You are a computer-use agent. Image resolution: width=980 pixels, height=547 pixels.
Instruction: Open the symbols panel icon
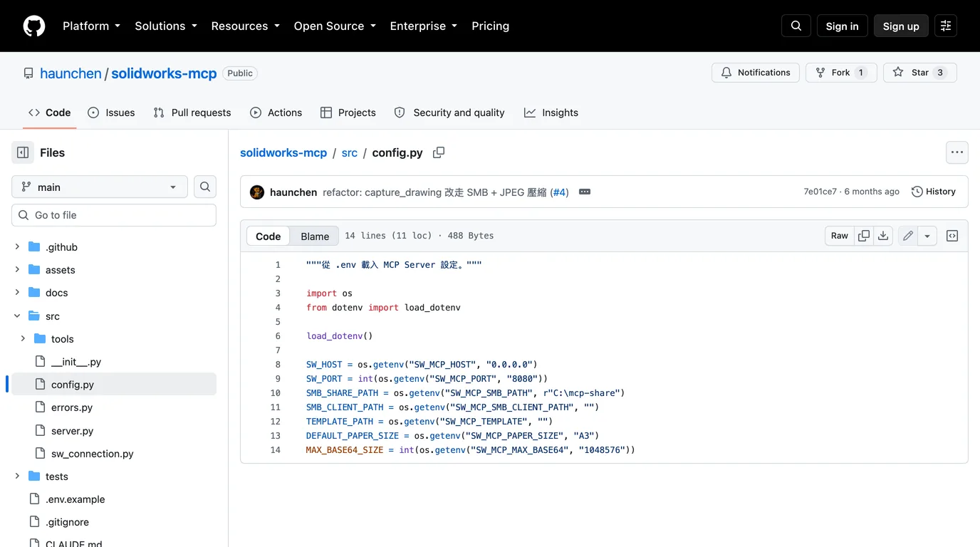pos(952,236)
